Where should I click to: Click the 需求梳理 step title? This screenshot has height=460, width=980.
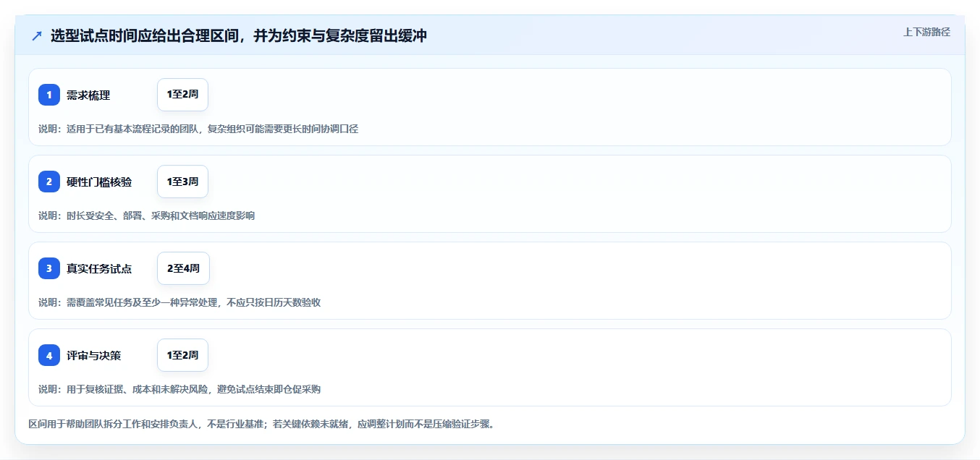click(x=88, y=95)
